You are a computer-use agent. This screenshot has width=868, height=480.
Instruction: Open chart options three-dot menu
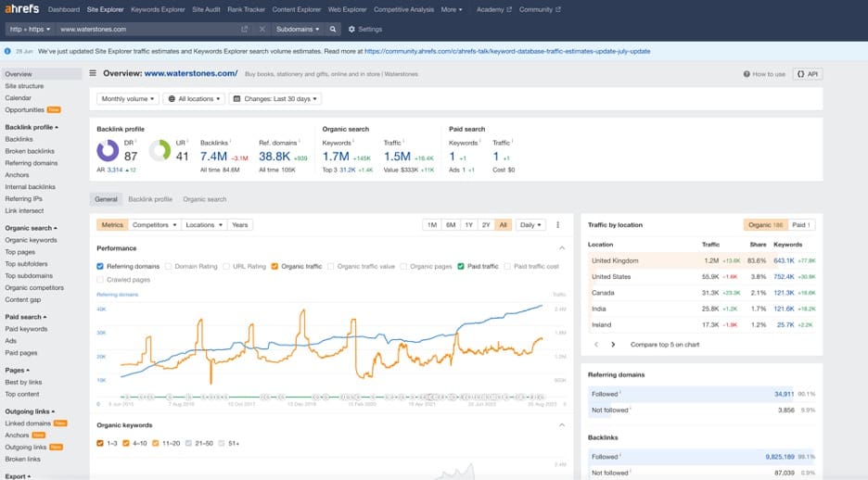(x=557, y=224)
